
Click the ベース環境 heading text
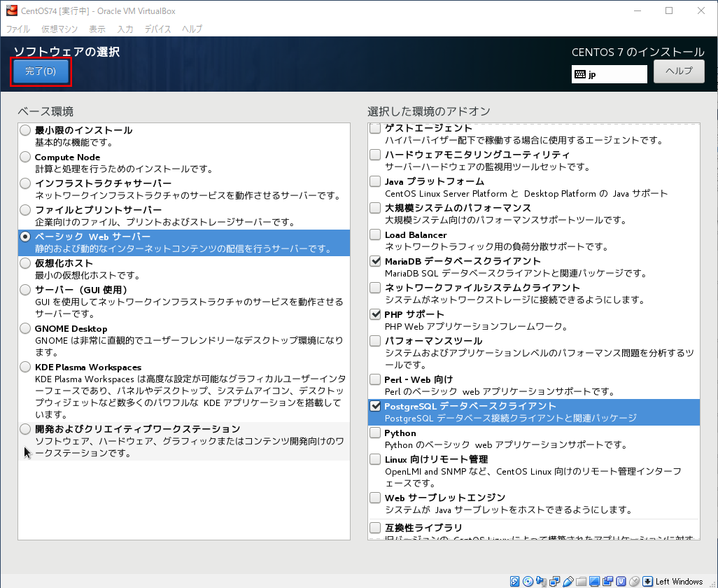pyautogui.click(x=45, y=111)
